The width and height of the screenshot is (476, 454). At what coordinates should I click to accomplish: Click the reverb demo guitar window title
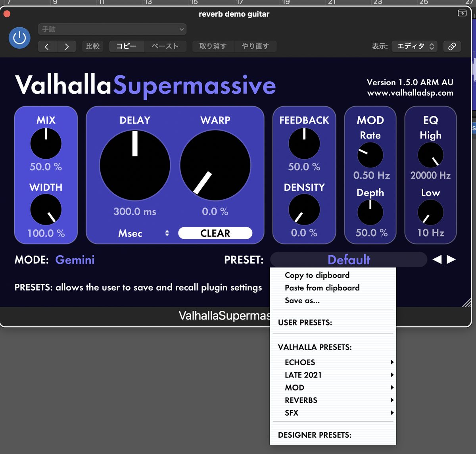(x=234, y=14)
